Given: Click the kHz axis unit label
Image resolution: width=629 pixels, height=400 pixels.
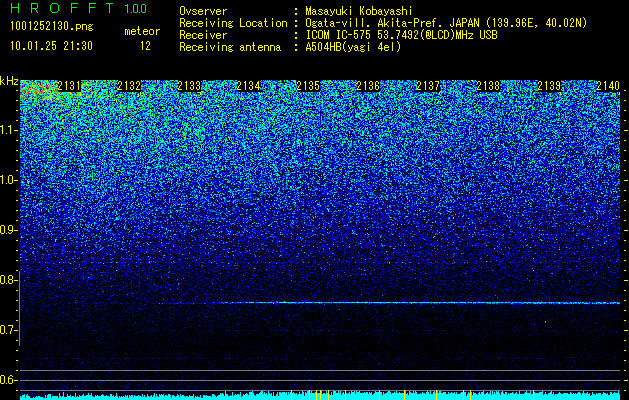Looking at the screenshot, I should (x=9, y=81).
